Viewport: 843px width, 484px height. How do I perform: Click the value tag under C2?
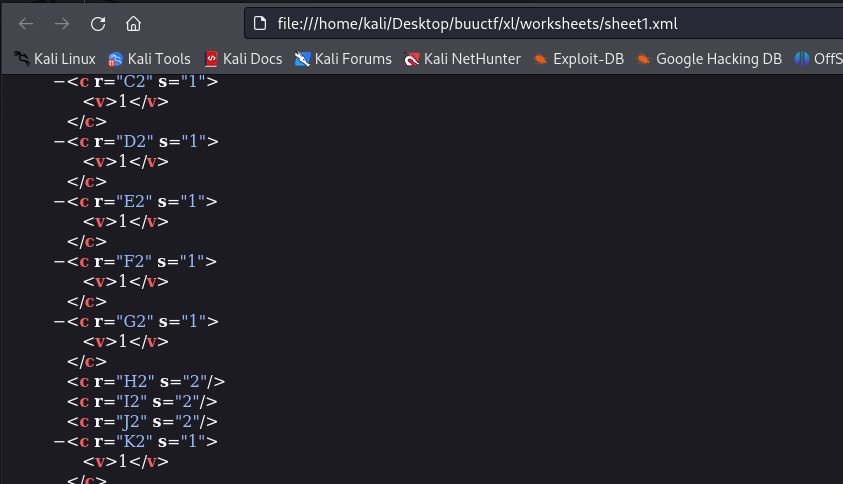[x=126, y=102]
